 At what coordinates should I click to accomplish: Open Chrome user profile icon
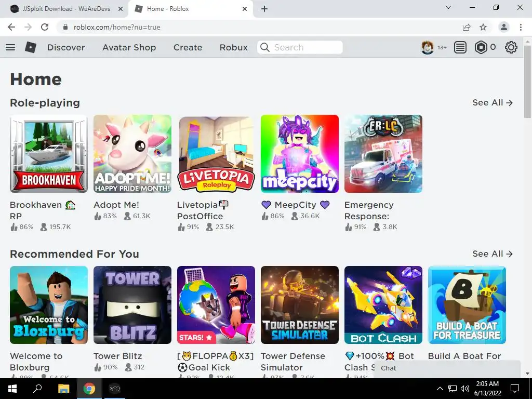504,27
